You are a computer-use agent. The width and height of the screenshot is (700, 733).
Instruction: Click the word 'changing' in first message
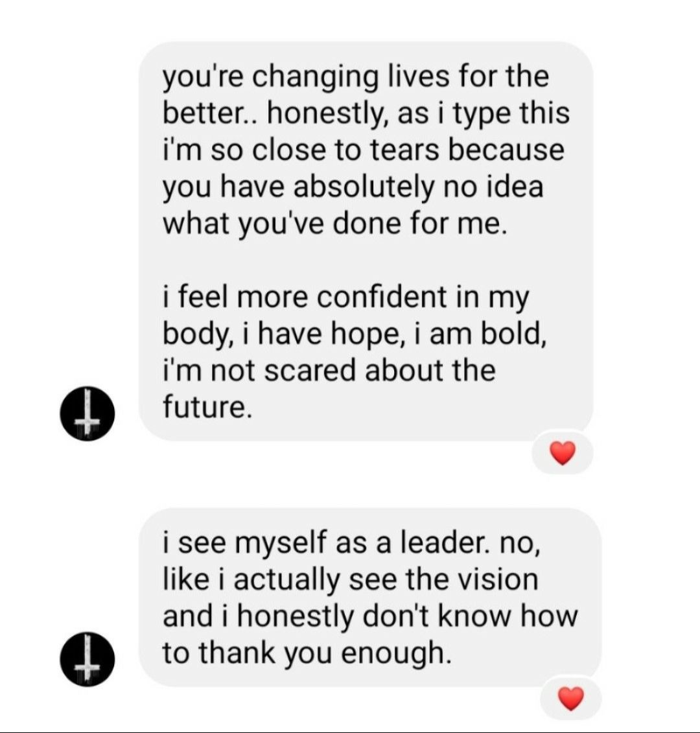point(316,78)
